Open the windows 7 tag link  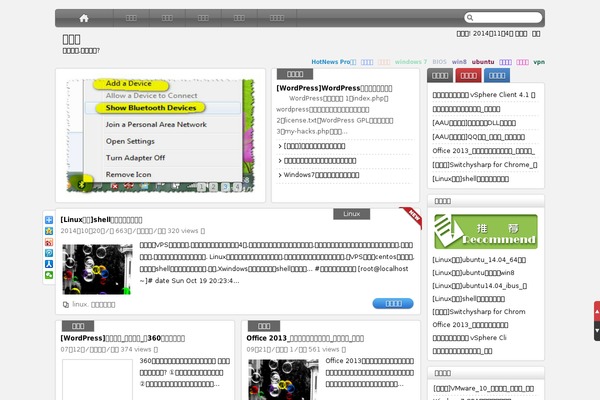(x=411, y=62)
